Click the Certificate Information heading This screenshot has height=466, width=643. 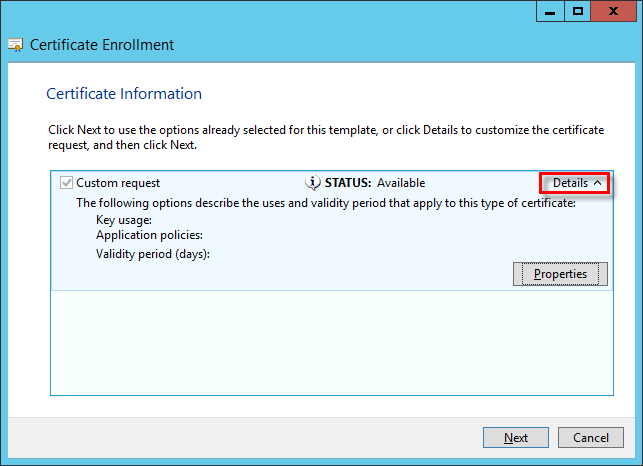[x=124, y=94]
